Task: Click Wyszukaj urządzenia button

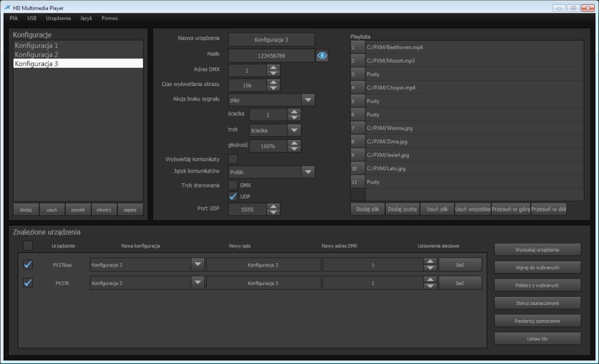Action: [538, 249]
